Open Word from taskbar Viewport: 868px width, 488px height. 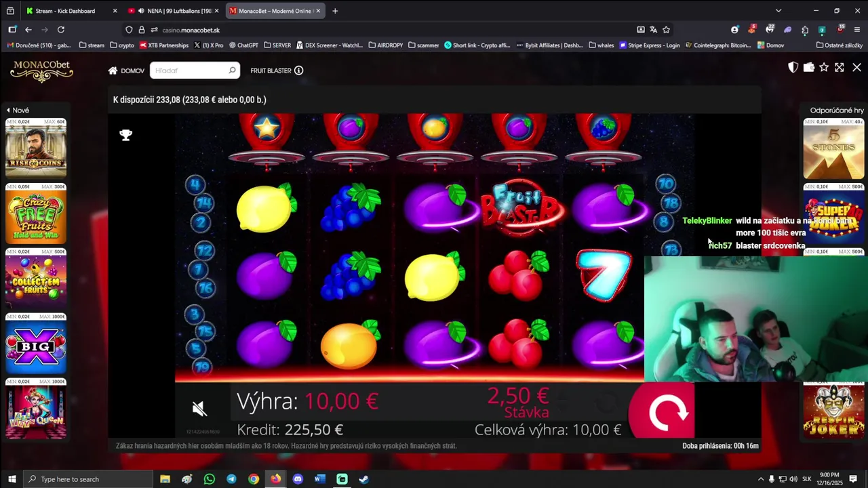pyautogui.click(x=320, y=479)
